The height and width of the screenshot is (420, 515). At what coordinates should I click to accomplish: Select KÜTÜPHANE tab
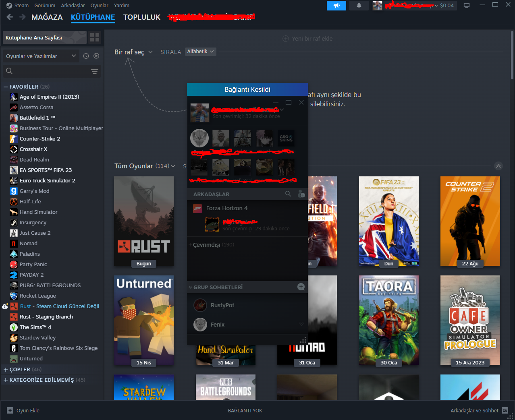coord(93,17)
